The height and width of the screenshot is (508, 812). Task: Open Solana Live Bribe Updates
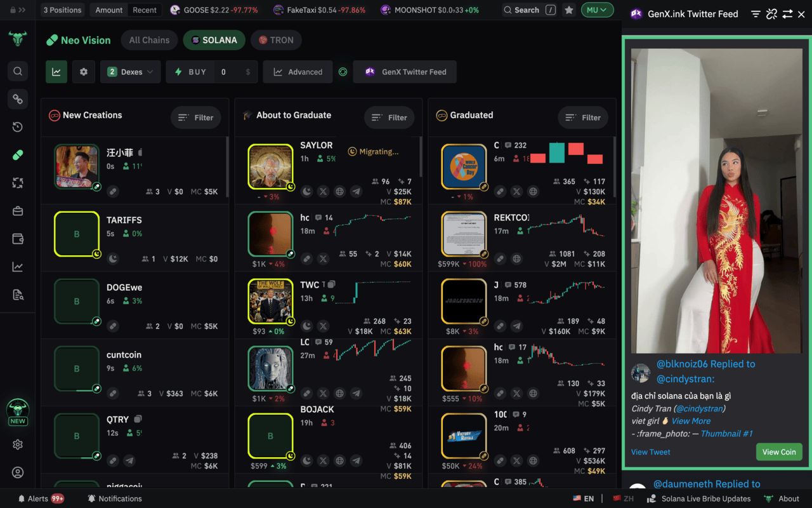click(698, 498)
